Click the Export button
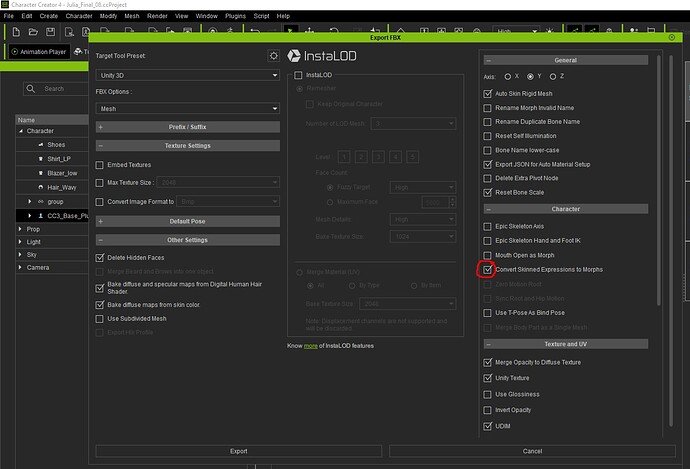The width and height of the screenshot is (690, 469). 239,451
